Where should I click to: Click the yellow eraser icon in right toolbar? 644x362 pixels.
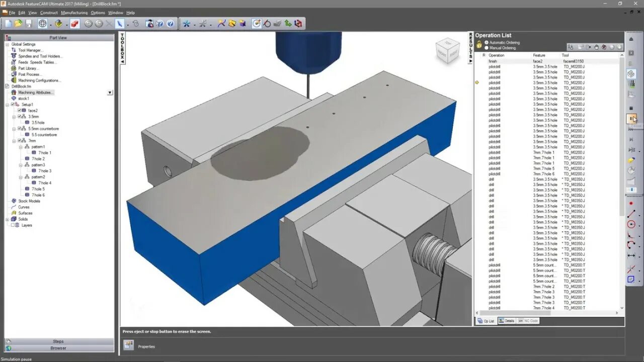click(631, 160)
